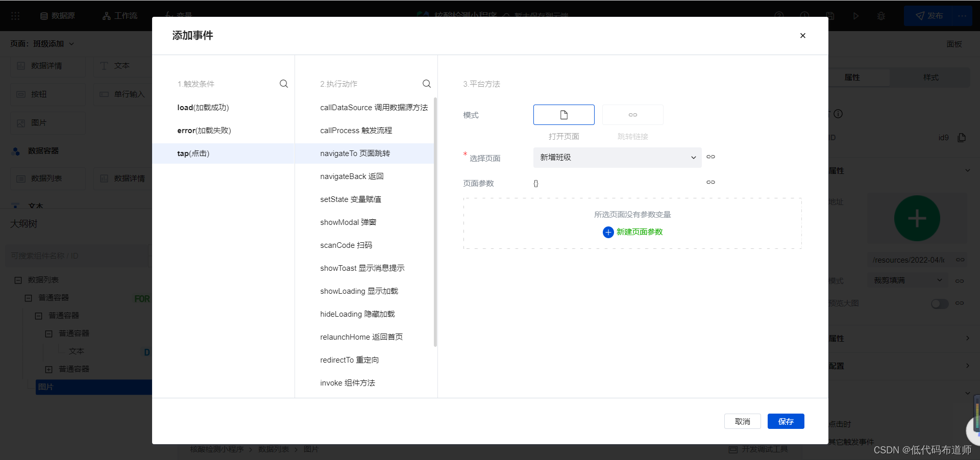Select showModal 弹窗 action
The height and width of the screenshot is (460, 980).
click(364, 222)
